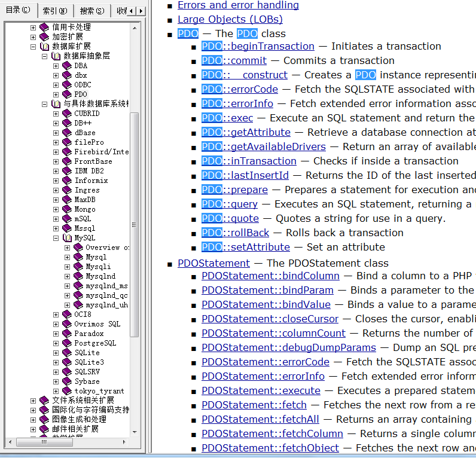This screenshot has height=458, width=476.
Task: Click the tree horizontal scrollbar thumb
Action: [44, 442]
